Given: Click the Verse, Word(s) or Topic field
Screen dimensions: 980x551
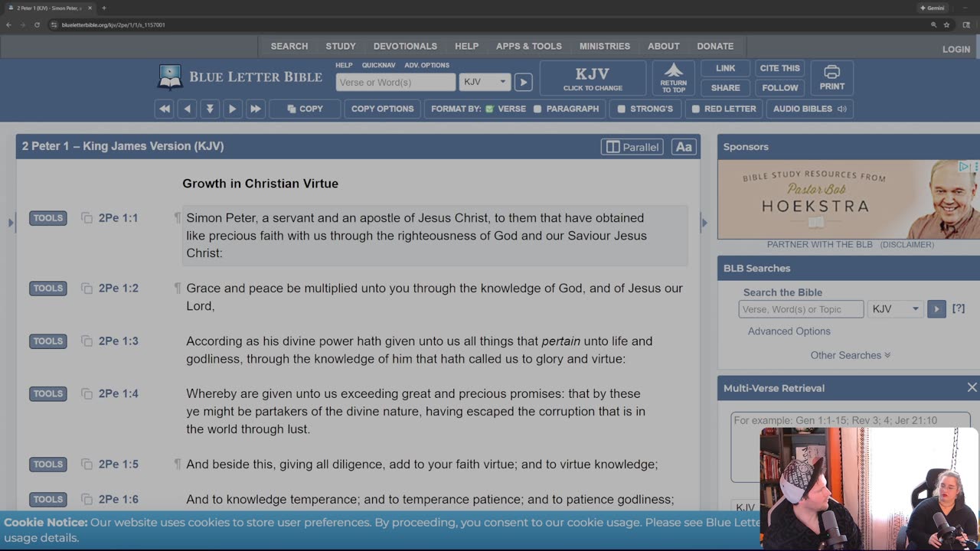Looking at the screenshot, I should [801, 309].
